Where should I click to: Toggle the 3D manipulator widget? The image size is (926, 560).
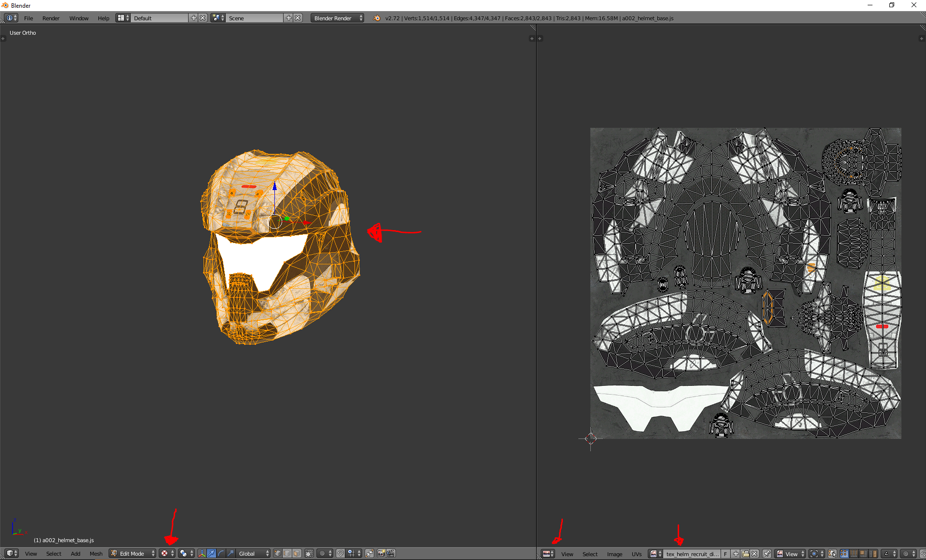202,553
